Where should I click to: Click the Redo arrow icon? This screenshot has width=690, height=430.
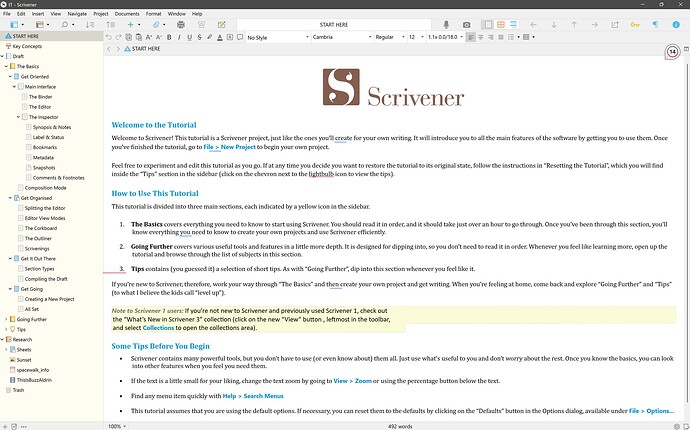coord(118,37)
